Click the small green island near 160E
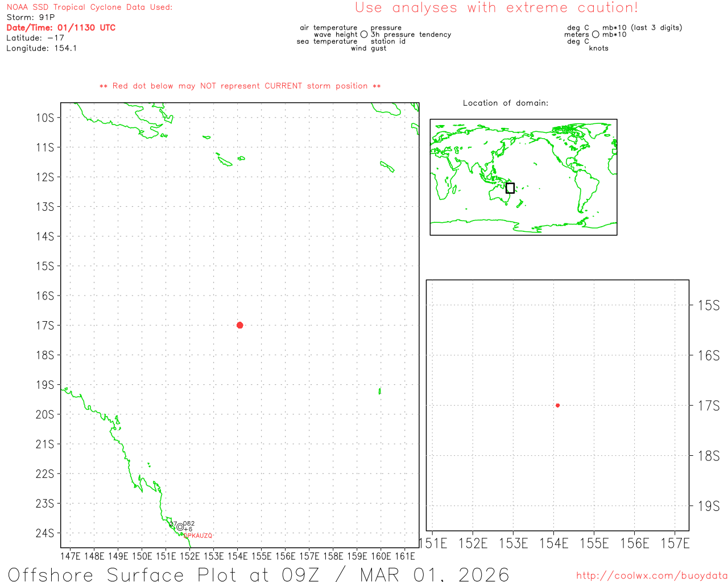This screenshot has height=582, width=728. [380, 391]
